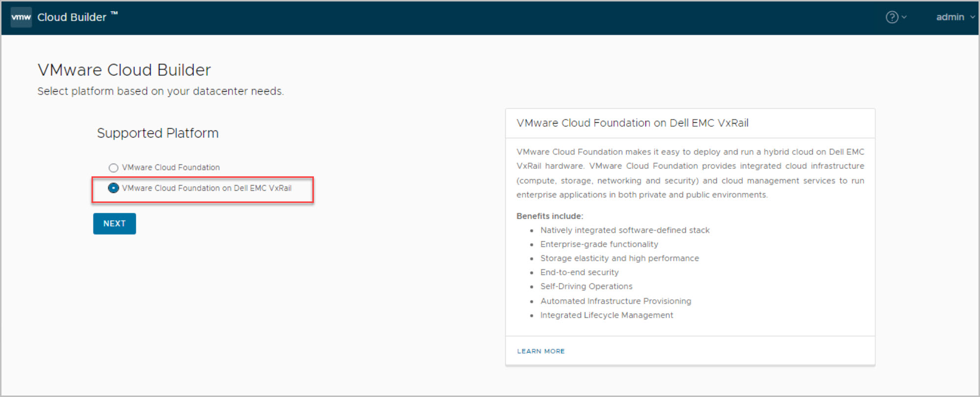Click the 'VMware Cloud Builder' page heading
Image resolution: width=980 pixels, height=397 pixels.
click(x=124, y=70)
